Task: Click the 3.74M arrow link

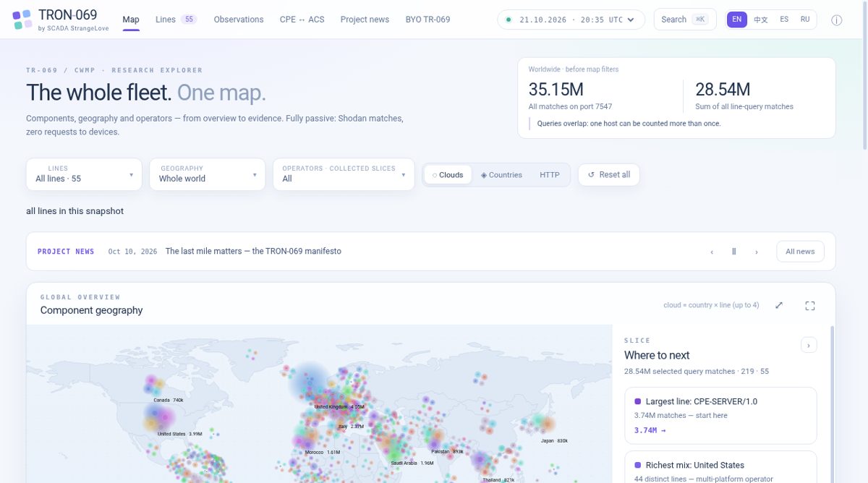Action: [x=650, y=430]
